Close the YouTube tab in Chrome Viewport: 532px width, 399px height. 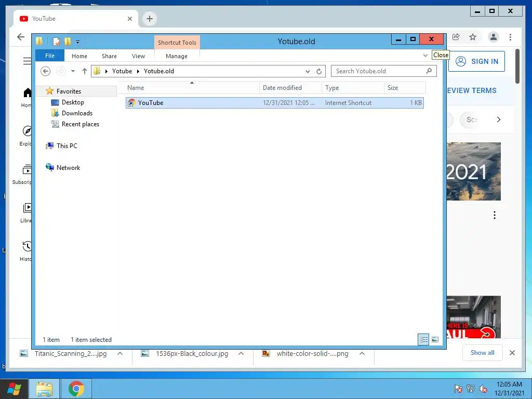129,19
